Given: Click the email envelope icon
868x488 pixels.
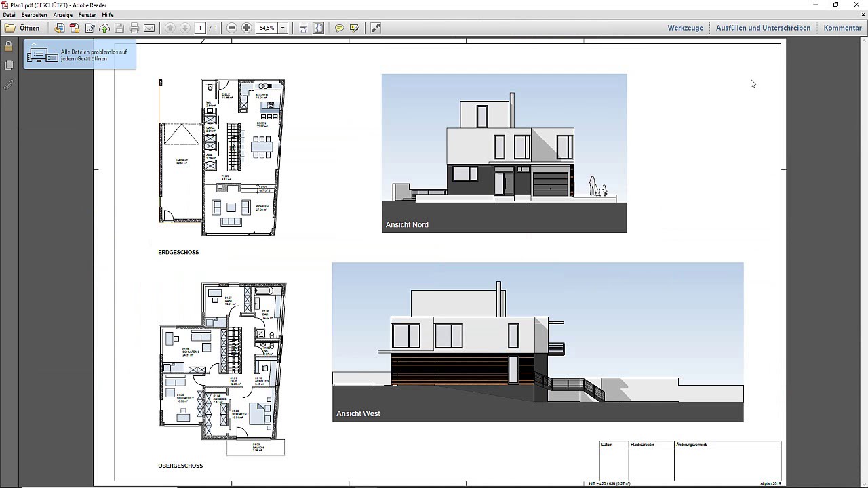Looking at the screenshot, I should click(149, 28).
